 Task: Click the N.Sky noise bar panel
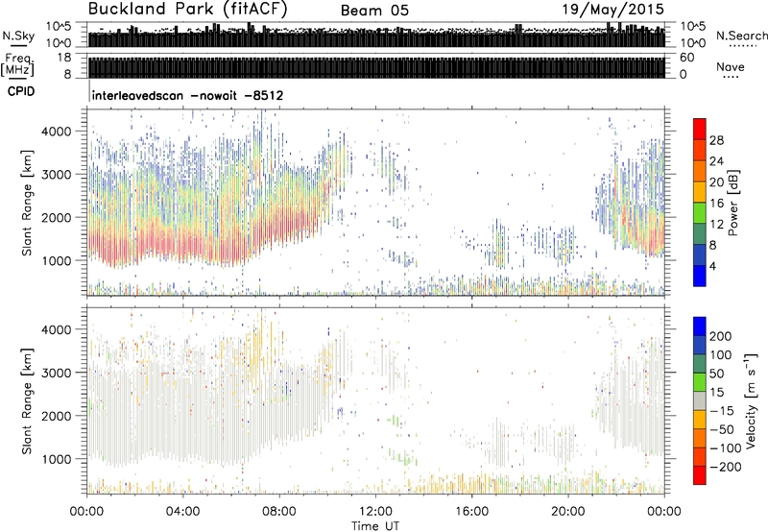[x=376, y=35]
